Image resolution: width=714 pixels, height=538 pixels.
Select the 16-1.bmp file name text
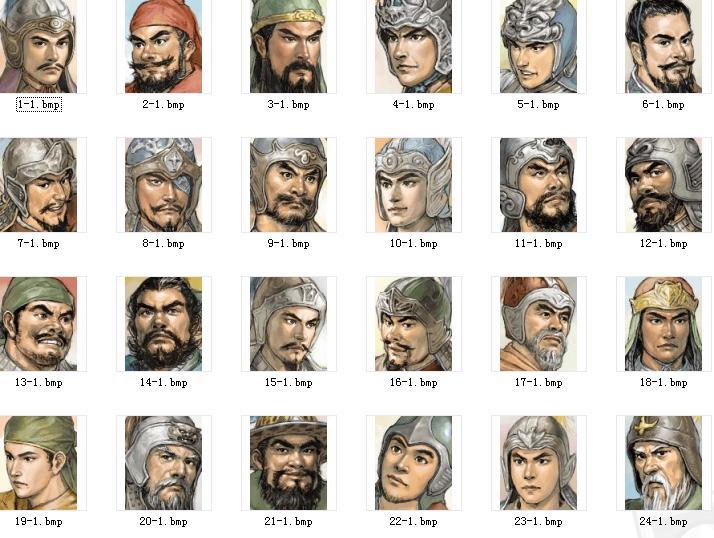click(413, 382)
